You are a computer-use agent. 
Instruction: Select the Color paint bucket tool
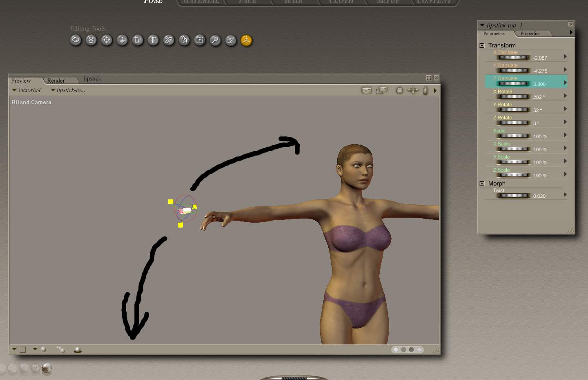(184, 40)
